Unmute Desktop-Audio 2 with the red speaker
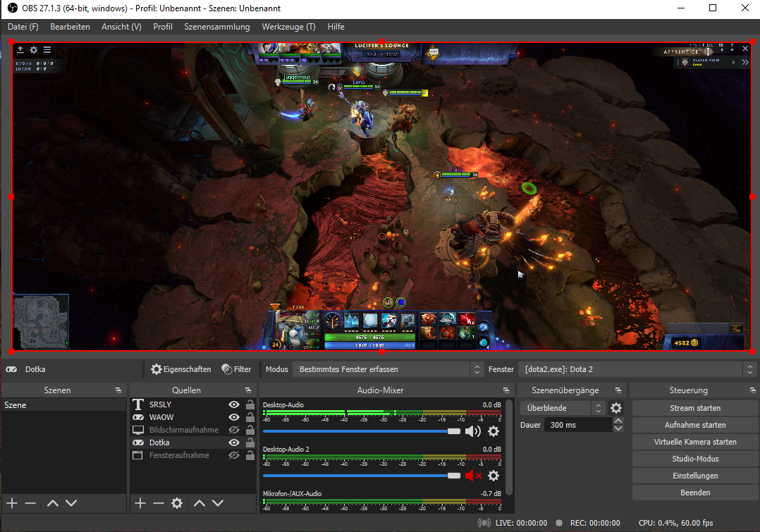Image resolution: width=760 pixels, height=532 pixels. (472, 476)
